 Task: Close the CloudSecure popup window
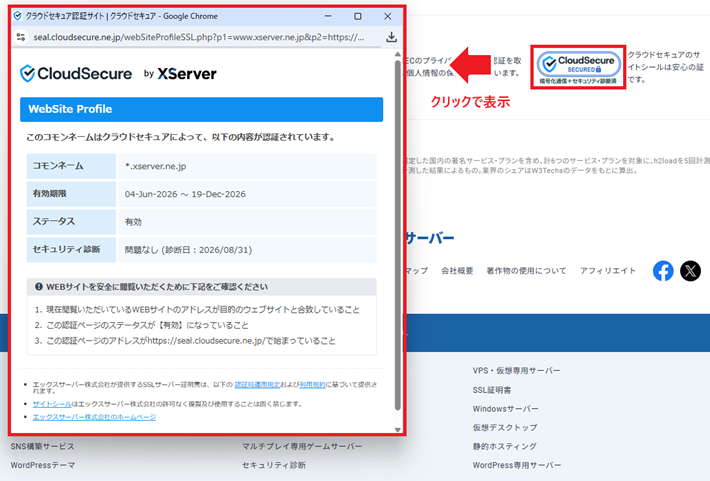click(388, 16)
